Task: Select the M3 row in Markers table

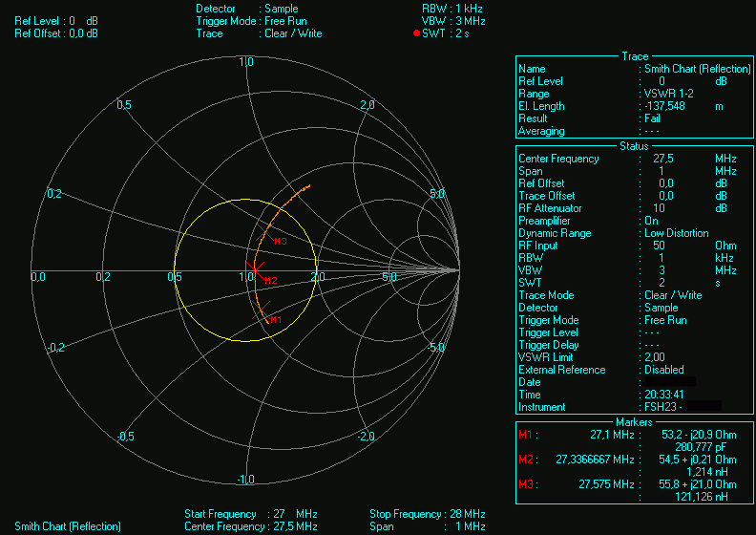Action: [634, 490]
